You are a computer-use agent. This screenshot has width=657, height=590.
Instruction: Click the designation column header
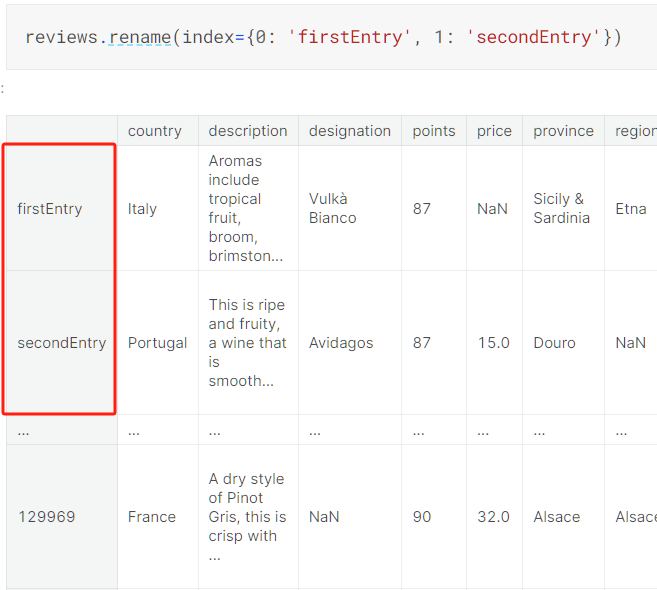point(350,131)
